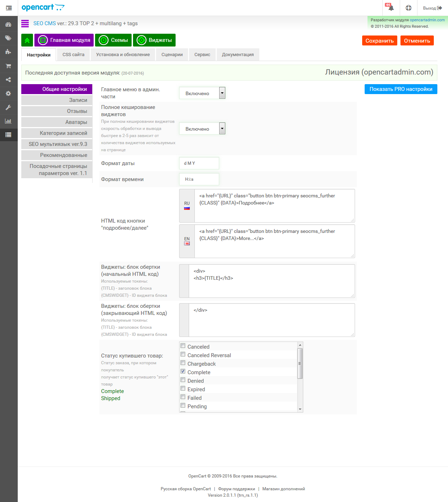
Task: Tick the Canceled Reversal checkbox
Action: [183, 354]
